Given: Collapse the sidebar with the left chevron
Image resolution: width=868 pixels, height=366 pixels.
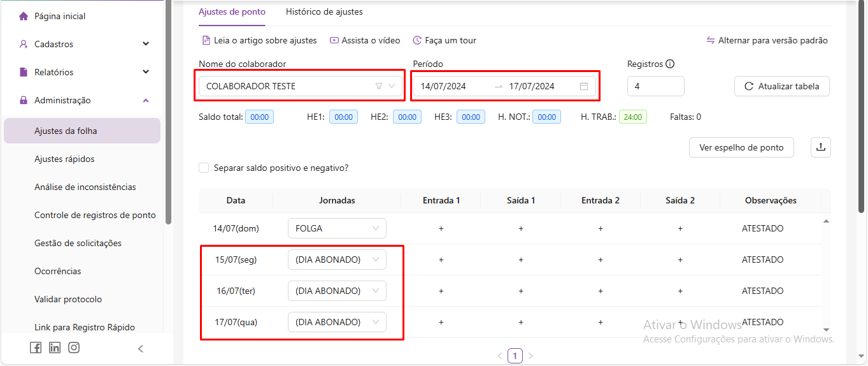Looking at the screenshot, I should tap(141, 348).
